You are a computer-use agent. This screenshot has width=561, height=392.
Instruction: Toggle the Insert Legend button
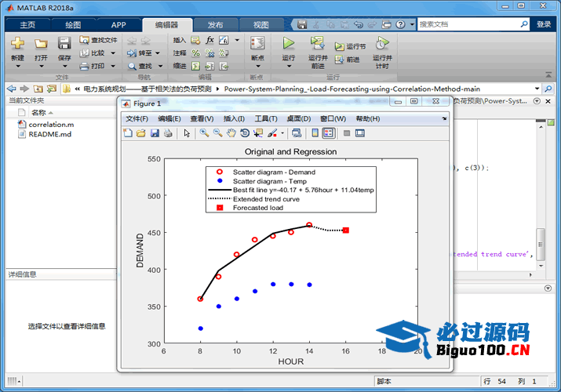point(328,133)
